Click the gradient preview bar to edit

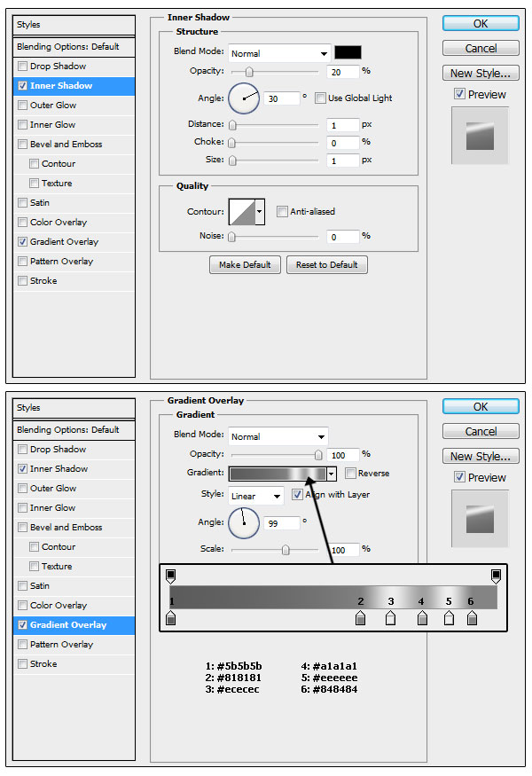278,474
